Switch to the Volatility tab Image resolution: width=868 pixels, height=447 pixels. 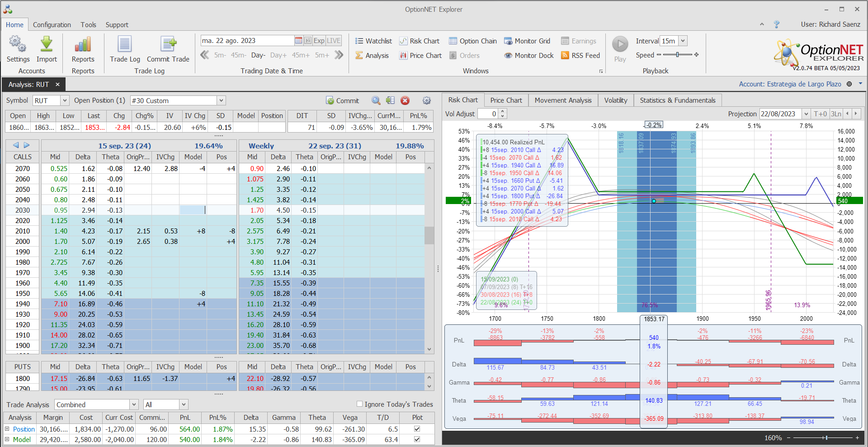click(x=615, y=100)
